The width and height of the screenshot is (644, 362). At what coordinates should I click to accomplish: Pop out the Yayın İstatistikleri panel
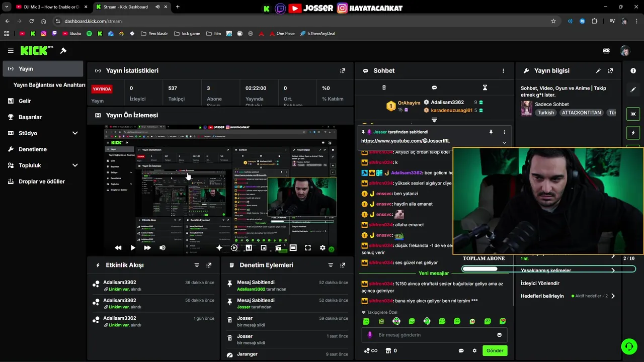343,71
